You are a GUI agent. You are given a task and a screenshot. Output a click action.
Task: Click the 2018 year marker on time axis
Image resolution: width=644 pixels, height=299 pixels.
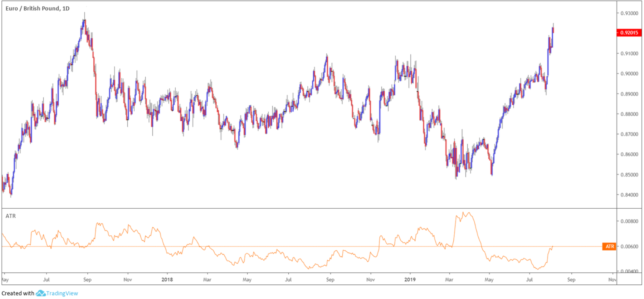tap(167, 279)
